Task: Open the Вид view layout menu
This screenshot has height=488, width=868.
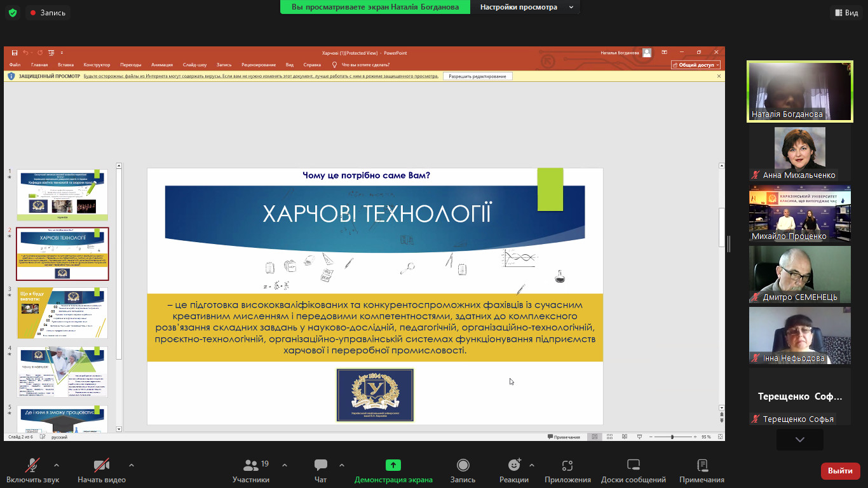Action: point(846,13)
